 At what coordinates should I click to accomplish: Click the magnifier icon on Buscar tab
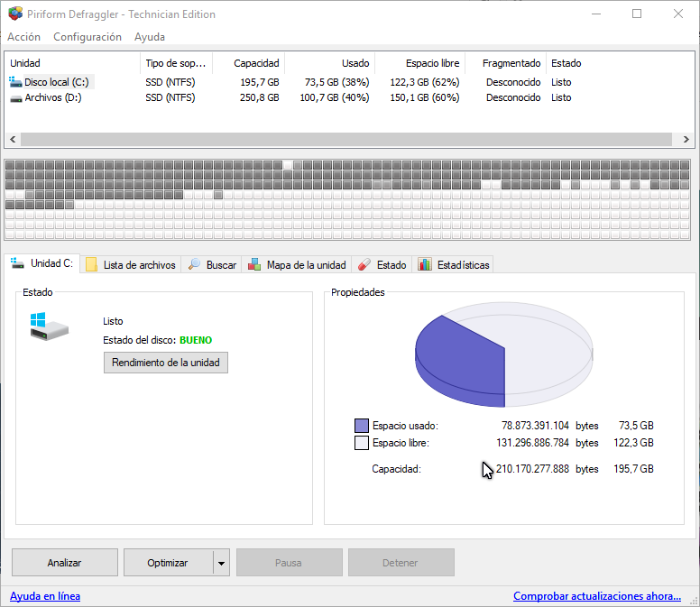(x=194, y=264)
